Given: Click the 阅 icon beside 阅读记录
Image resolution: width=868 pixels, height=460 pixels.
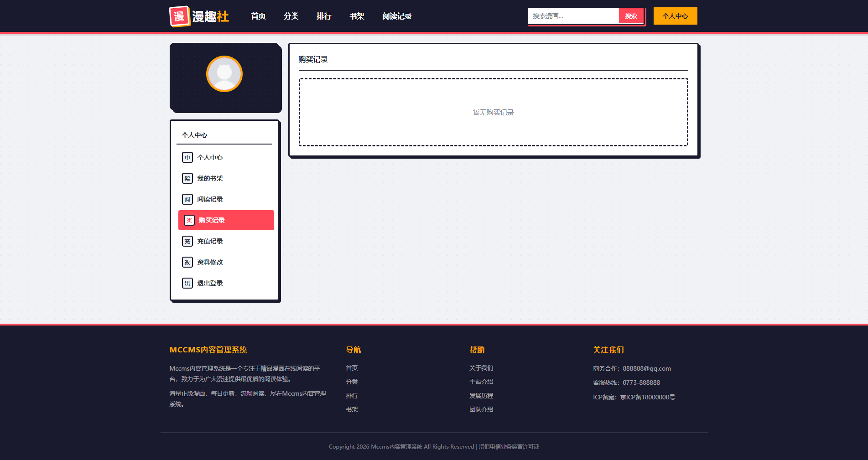Looking at the screenshot, I should coord(187,199).
